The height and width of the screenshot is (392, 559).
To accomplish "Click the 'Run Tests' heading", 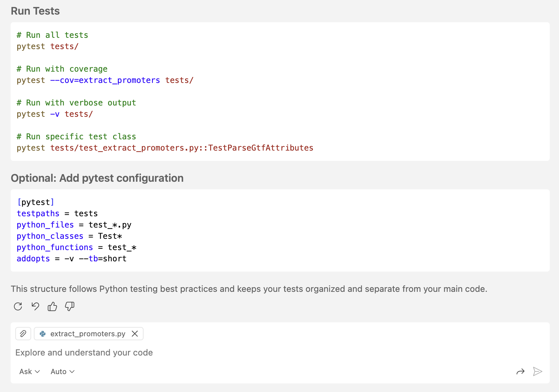I will [35, 11].
